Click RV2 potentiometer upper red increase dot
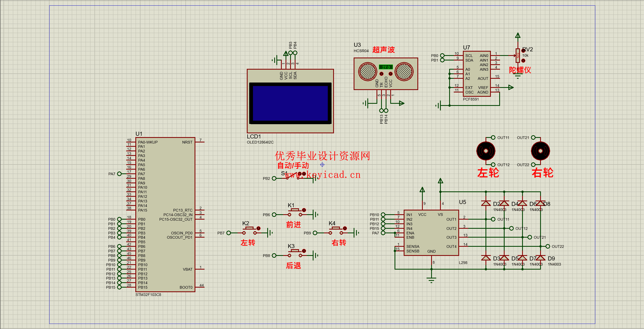The image size is (644, 329). [x=523, y=51]
